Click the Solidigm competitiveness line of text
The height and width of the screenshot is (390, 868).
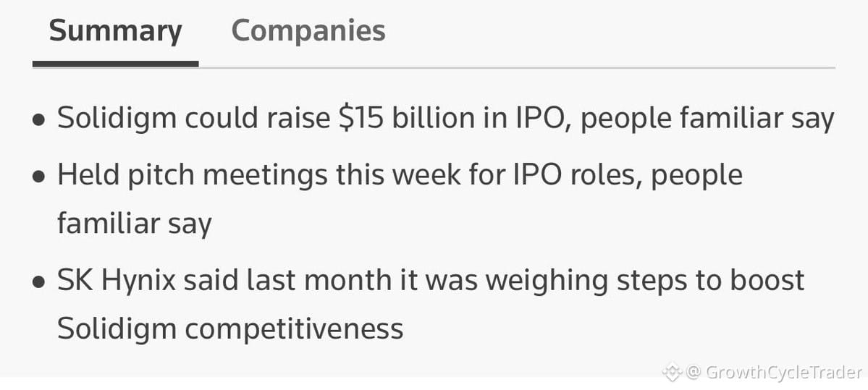(x=230, y=329)
